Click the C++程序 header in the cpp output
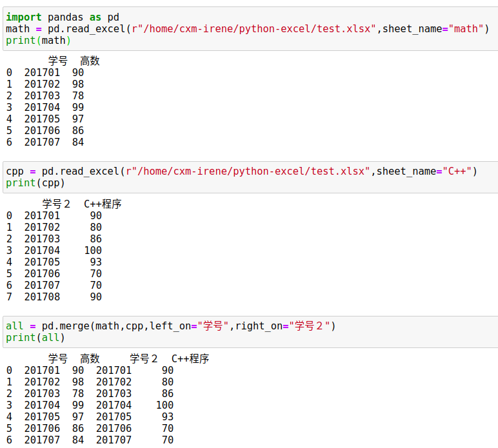This screenshot has width=498, height=448. tap(103, 204)
